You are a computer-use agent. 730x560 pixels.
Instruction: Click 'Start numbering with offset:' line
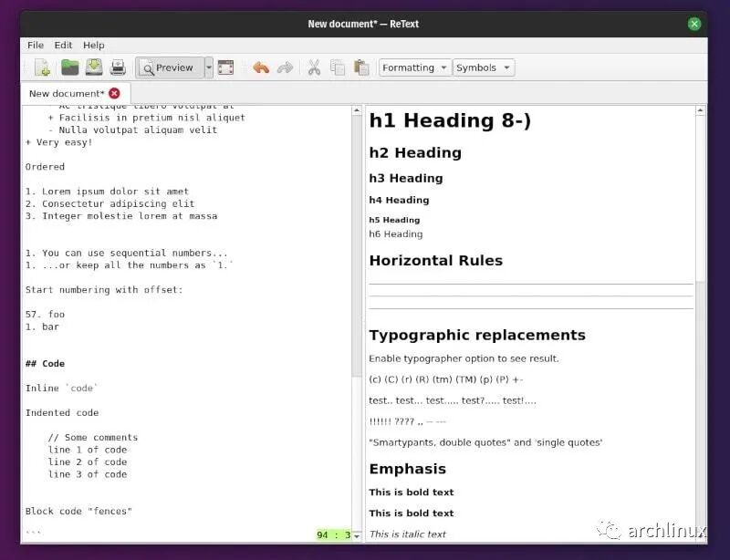tap(104, 289)
